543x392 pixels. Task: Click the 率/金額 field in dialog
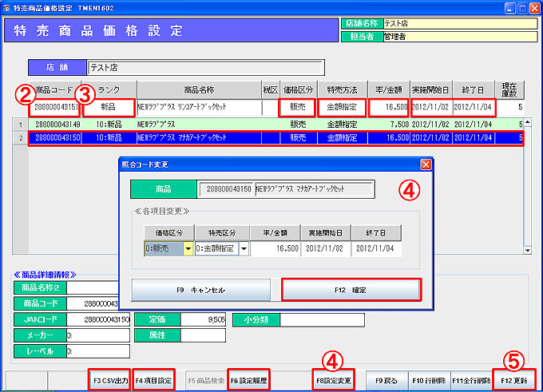click(274, 249)
